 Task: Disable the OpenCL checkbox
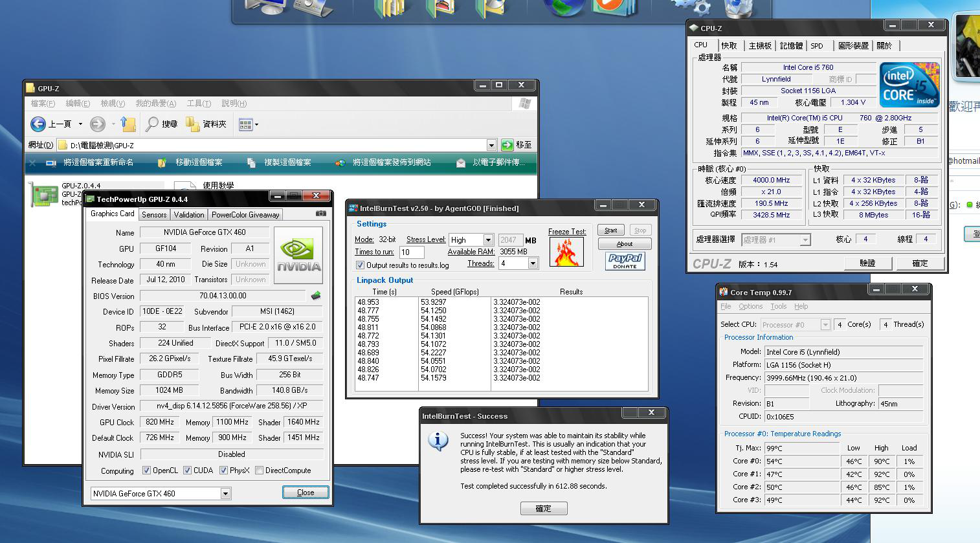pos(146,471)
